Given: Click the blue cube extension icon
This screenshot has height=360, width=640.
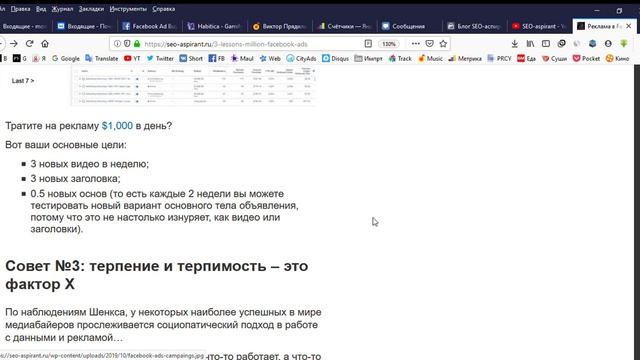Looking at the screenshot, I should (593, 44).
